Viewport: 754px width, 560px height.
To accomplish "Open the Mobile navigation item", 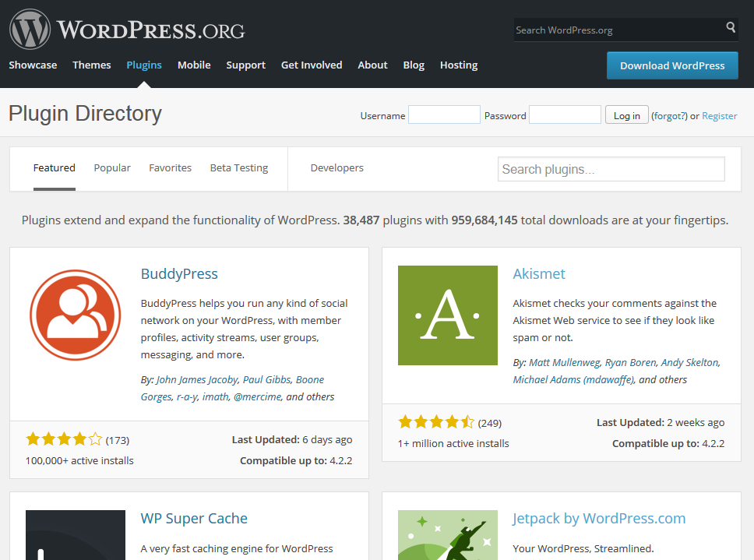I will (194, 65).
